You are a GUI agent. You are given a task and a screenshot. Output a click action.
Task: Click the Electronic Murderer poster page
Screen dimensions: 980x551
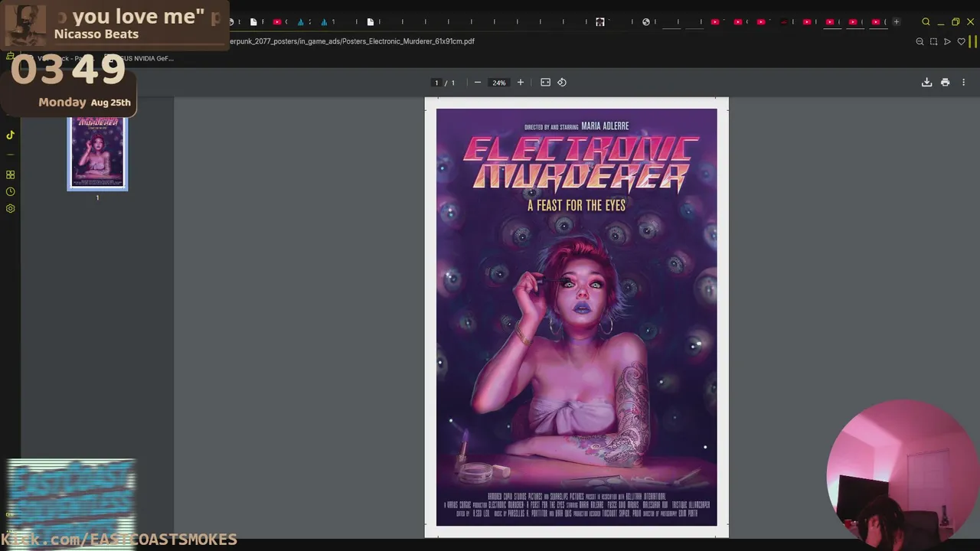pyautogui.click(x=577, y=317)
